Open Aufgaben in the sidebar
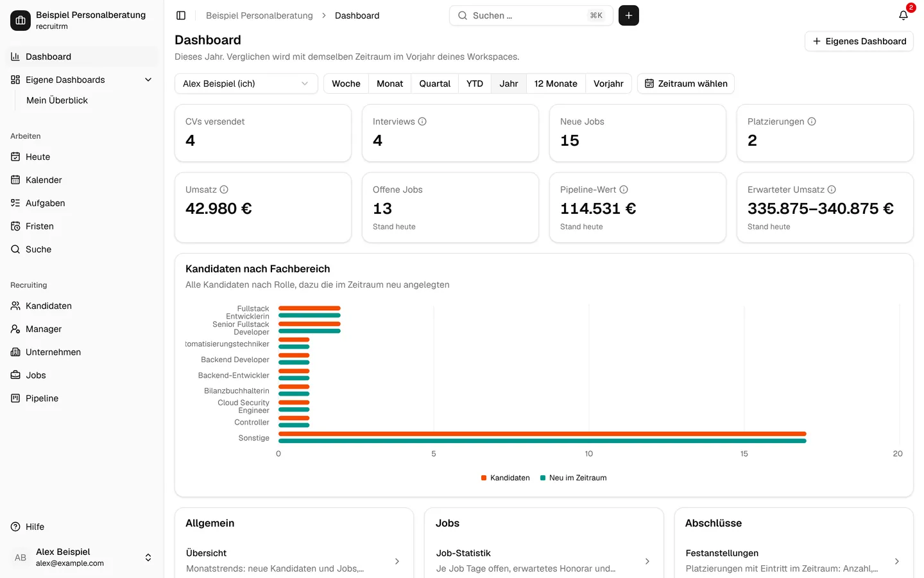The height and width of the screenshot is (578, 924). pyautogui.click(x=81, y=203)
